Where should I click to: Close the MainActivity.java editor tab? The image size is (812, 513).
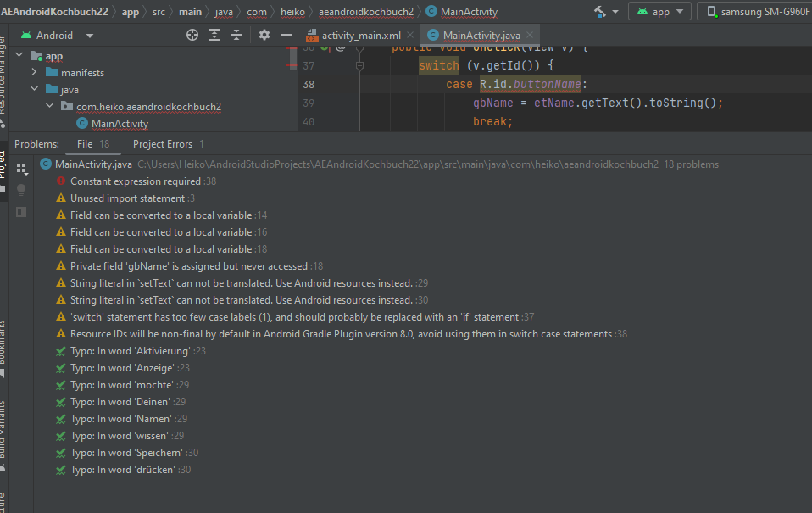tap(531, 35)
